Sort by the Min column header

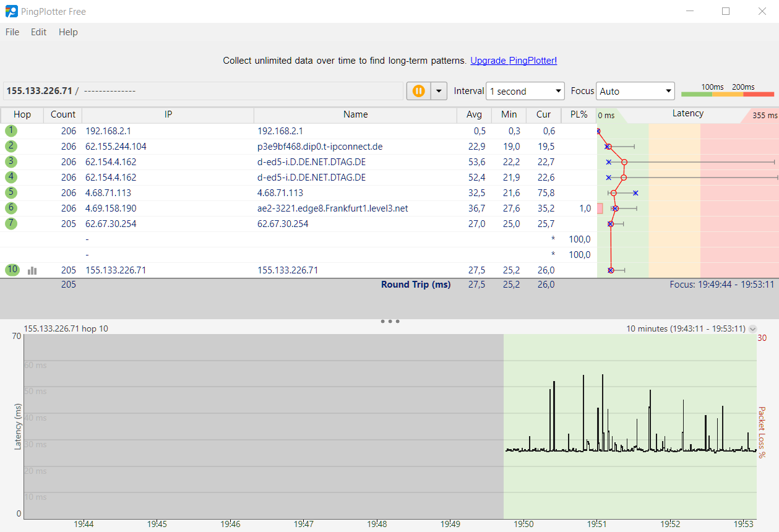509,114
